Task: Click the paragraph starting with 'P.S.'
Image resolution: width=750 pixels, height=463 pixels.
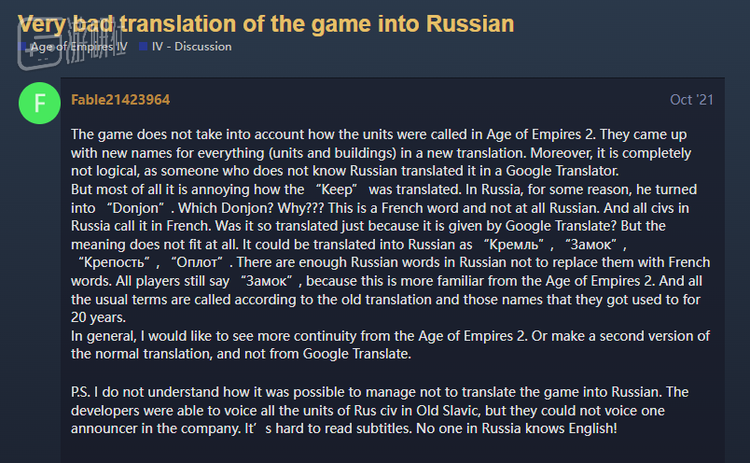Action: point(380,410)
